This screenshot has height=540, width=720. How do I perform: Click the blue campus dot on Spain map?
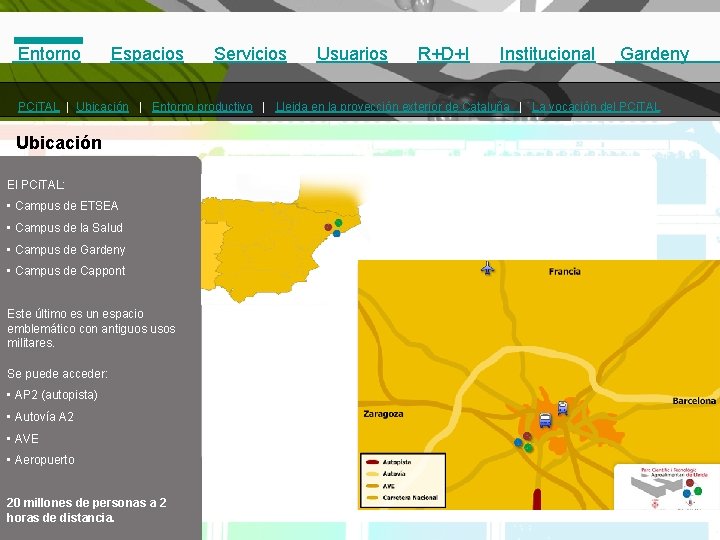pos(337,234)
